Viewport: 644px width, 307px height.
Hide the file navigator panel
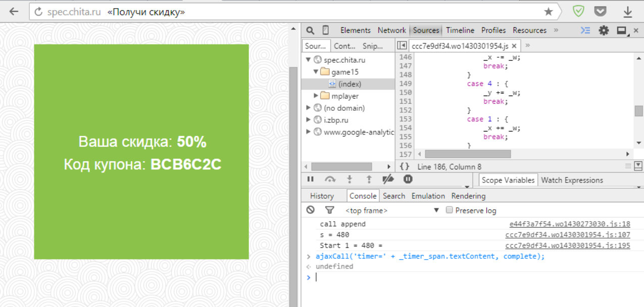(x=402, y=46)
